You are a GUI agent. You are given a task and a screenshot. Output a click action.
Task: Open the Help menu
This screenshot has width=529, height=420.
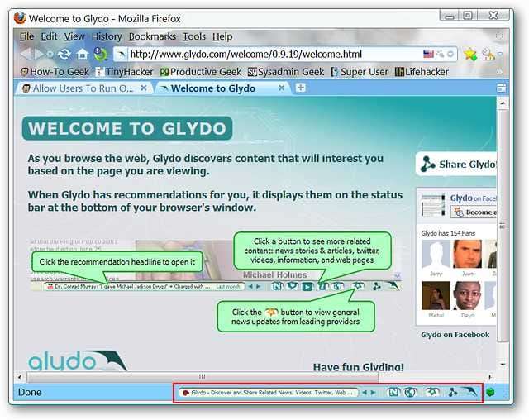pyautogui.click(x=222, y=36)
